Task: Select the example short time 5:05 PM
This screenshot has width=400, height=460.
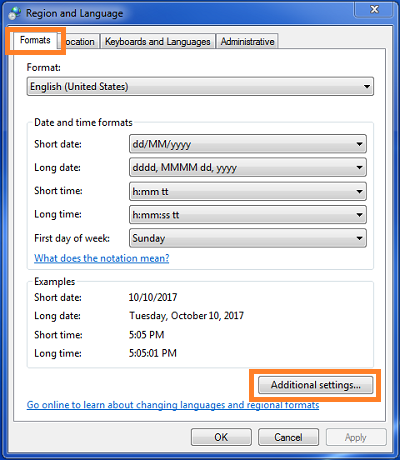Action: click(147, 334)
